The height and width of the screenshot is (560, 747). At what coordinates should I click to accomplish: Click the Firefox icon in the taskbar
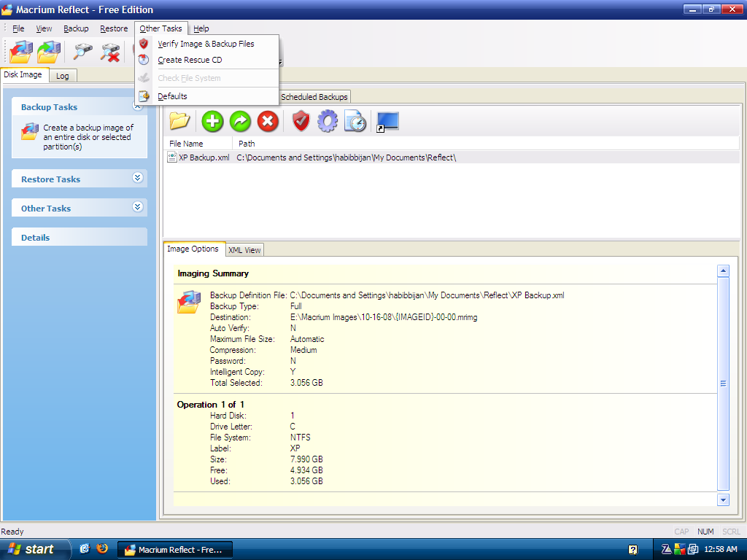tap(102, 548)
